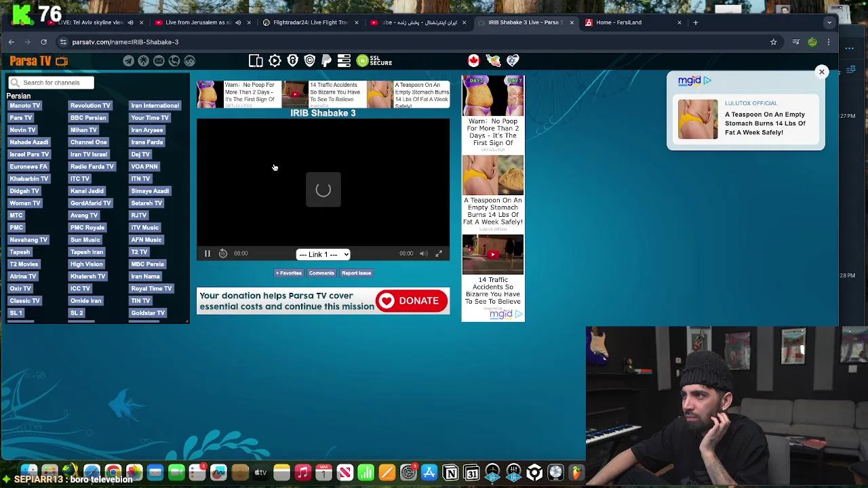
Task: Open the LULUTOX teaspoon ad thumbnail
Action: 698,120
